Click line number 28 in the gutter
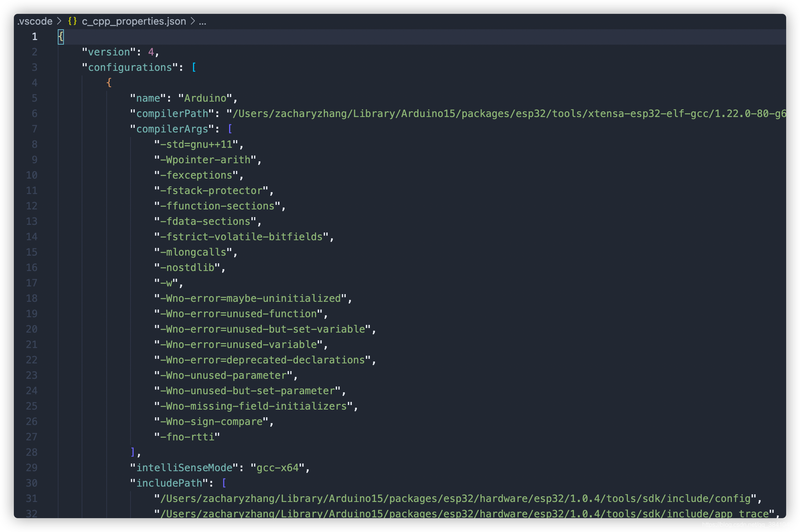Image resolution: width=800 pixels, height=532 pixels. tap(32, 452)
